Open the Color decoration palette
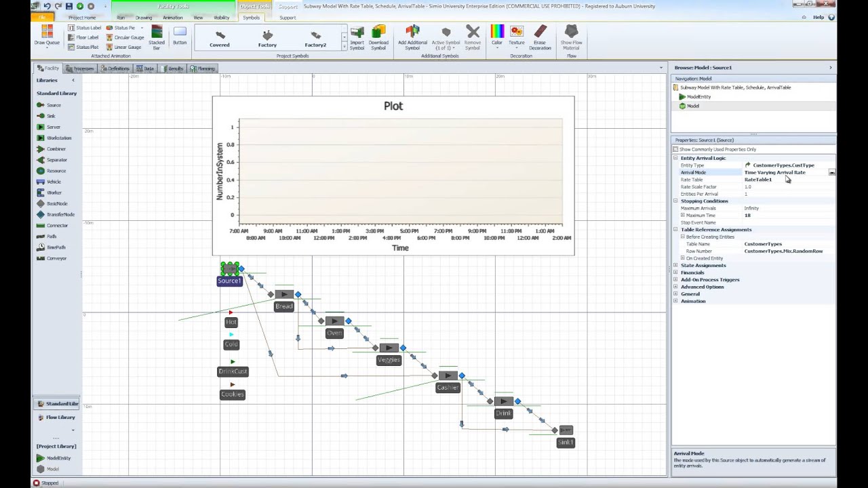The height and width of the screenshot is (488, 868). coord(497,36)
